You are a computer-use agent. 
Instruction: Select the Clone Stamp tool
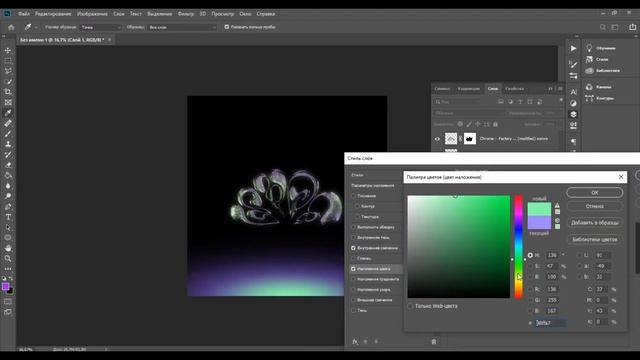(8, 144)
